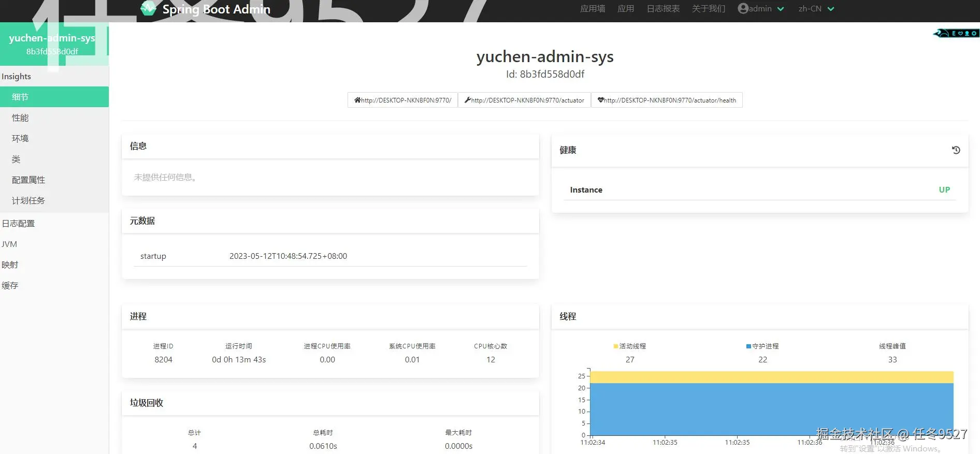This screenshot has width=980, height=454.
Task: Select 类 in the sidebar
Action: click(x=54, y=159)
